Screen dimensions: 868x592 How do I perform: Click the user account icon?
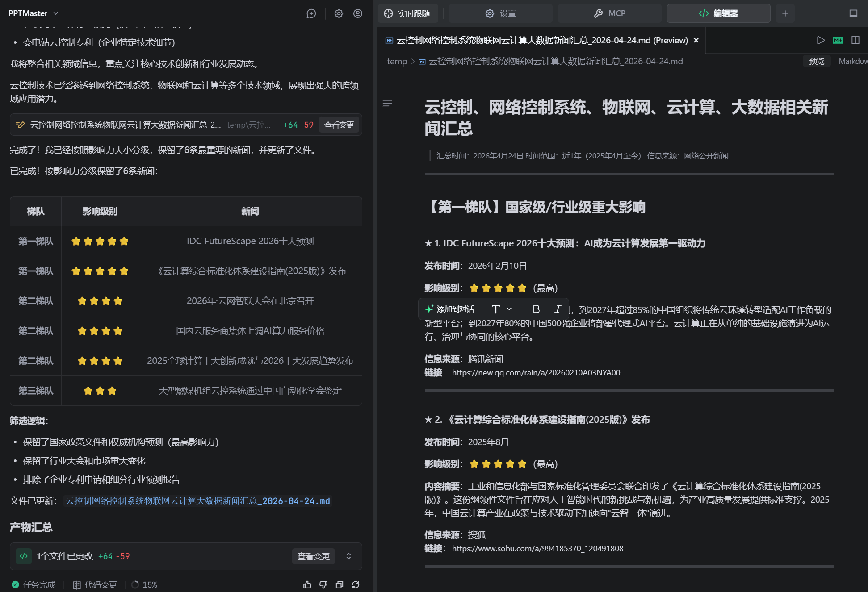coord(358,13)
